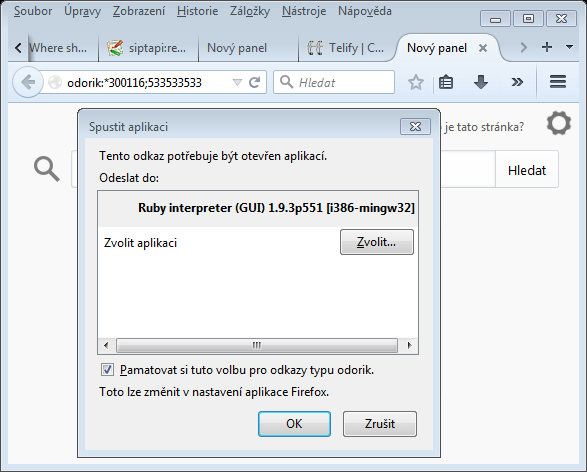Cancel with the Zrušit button

[x=380, y=424]
